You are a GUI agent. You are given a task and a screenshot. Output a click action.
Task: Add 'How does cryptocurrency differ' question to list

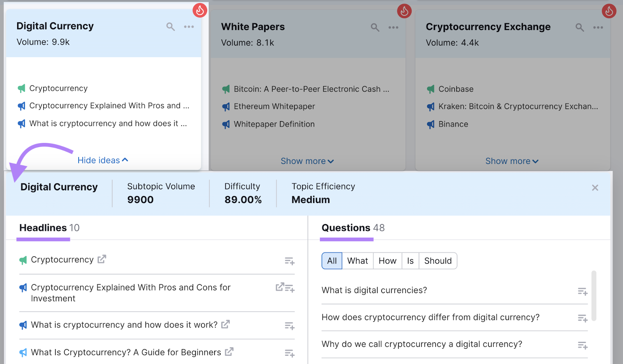tap(583, 318)
